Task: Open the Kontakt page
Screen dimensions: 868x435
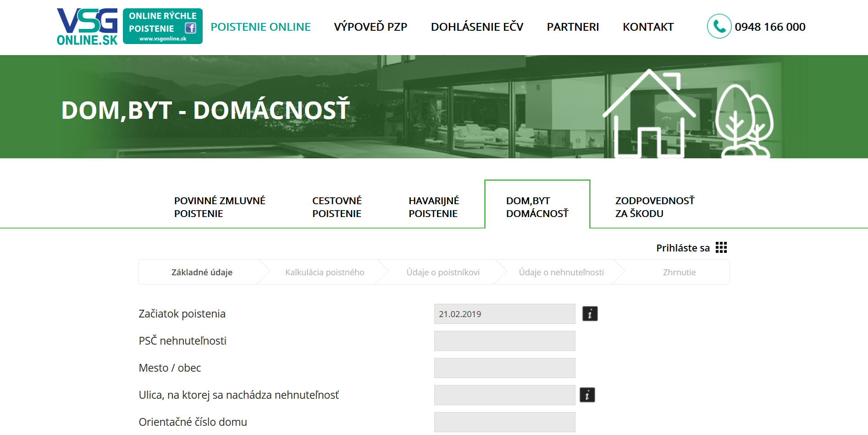Action: point(648,27)
